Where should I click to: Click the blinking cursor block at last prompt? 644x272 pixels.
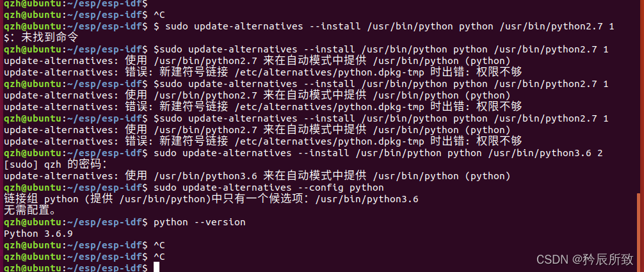156,268
